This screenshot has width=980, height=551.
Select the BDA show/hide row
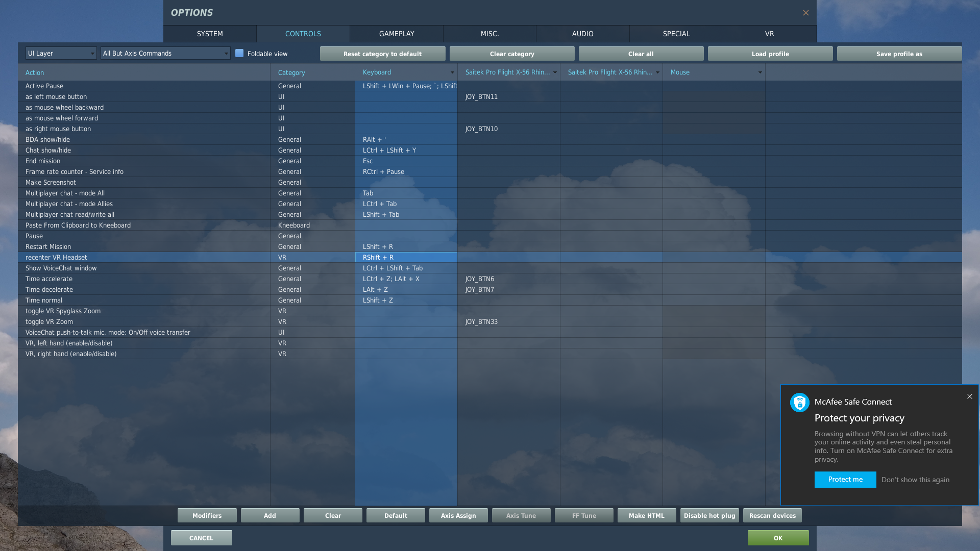click(x=490, y=139)
